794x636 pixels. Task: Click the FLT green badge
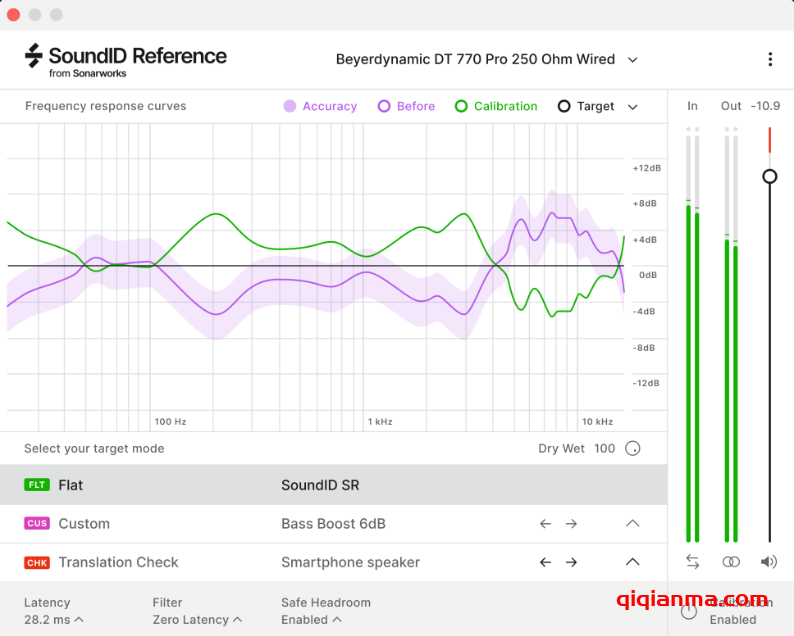(37, 485)
